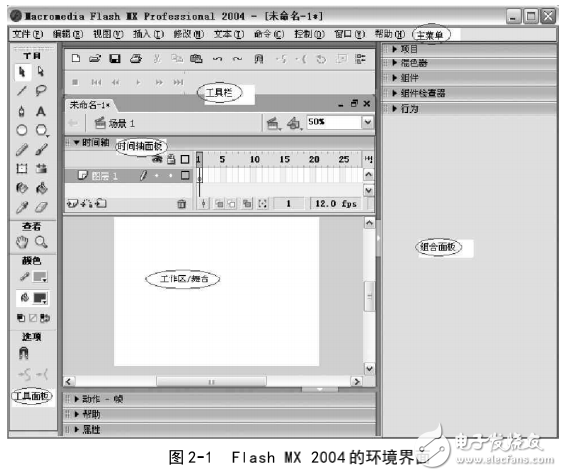Image resolution: width=562 pixels, height=476 pixels.
Task: Open the 修改(M) menu
Action: (189, 34)
